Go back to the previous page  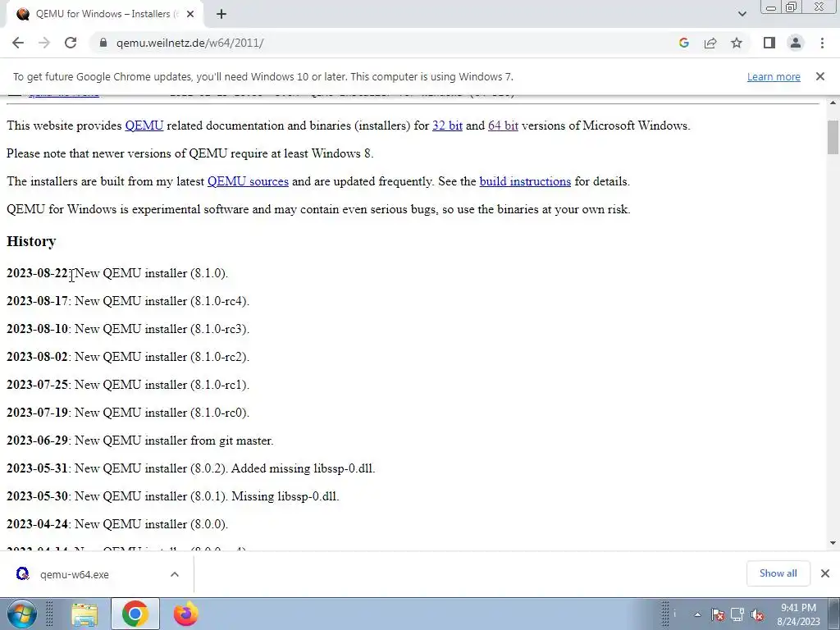[x=18, y=43]
